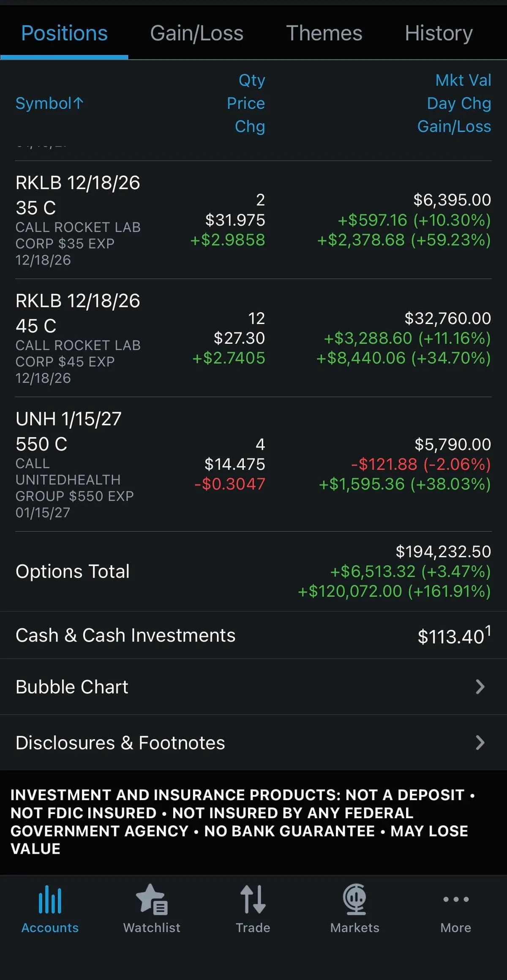Tap the Mkt Val column header
This screenshot has width=507, height=980.
[x=463, y=80]
